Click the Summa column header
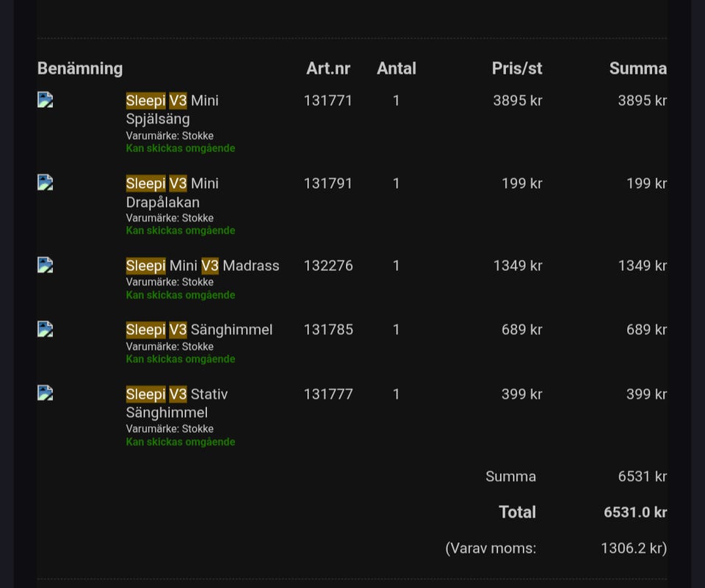705x588 pixels. [637, 68]
